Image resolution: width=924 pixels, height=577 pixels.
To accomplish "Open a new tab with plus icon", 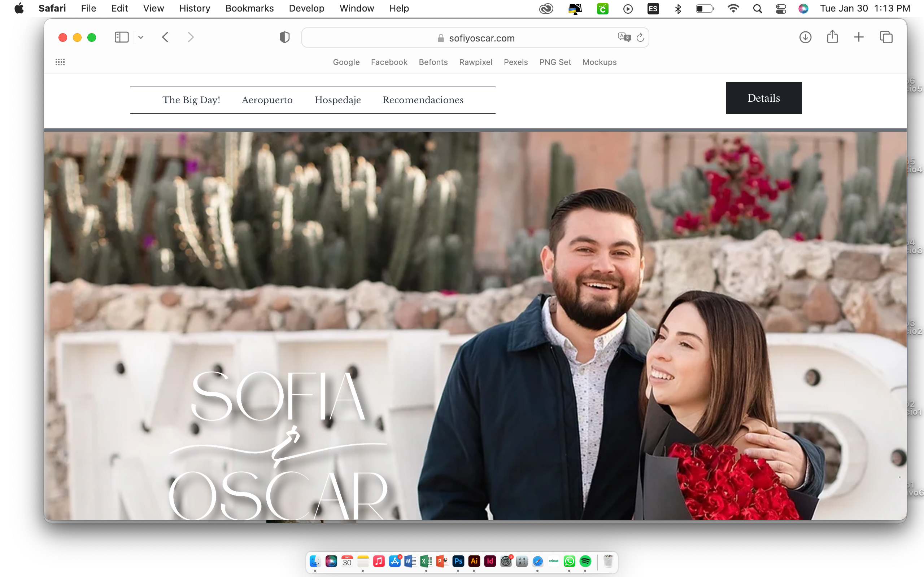I will (x=859, y=38).
